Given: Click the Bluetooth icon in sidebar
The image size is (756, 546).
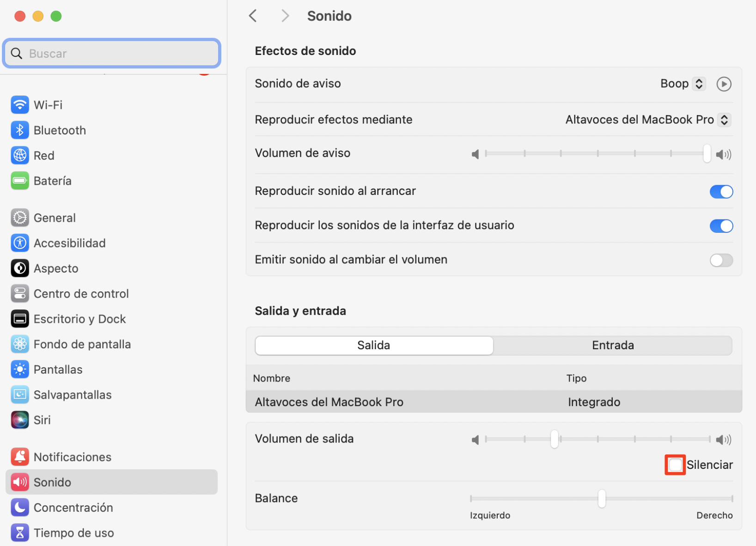Looking at the screenshot, I should tap(20, 130).
